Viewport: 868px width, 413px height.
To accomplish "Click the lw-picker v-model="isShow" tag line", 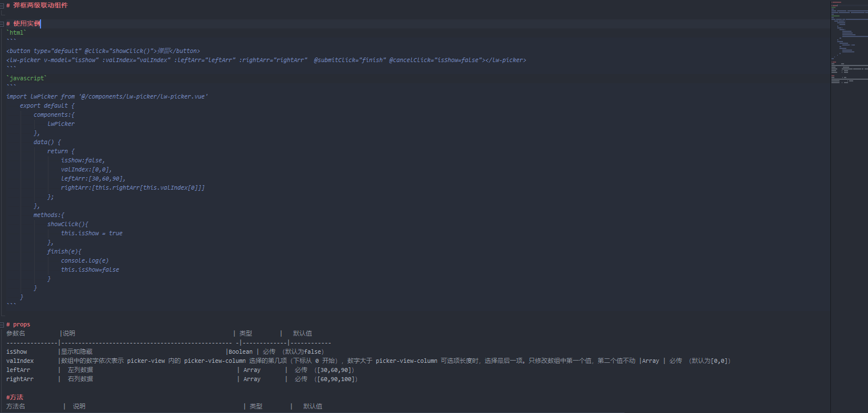I will tap(266, 60).
